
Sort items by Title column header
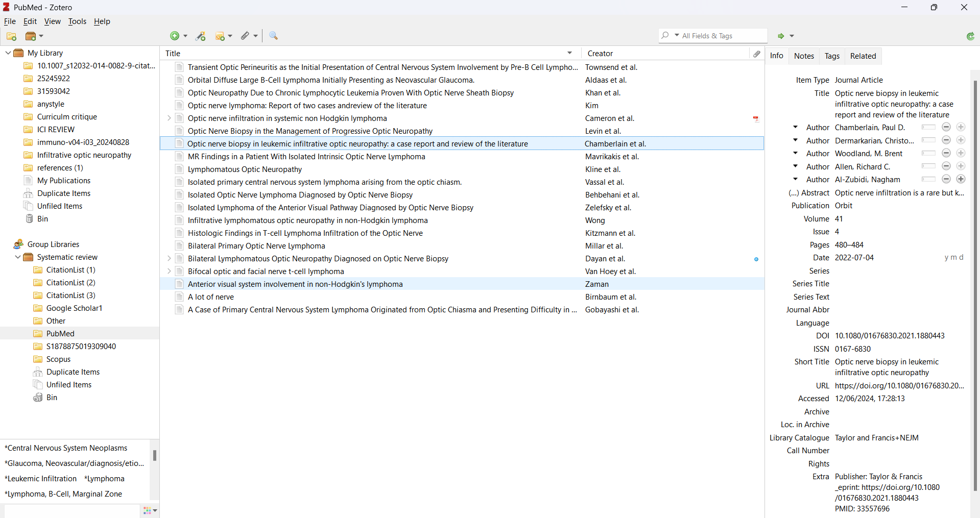pyautogui.click(x=371, y=53)
